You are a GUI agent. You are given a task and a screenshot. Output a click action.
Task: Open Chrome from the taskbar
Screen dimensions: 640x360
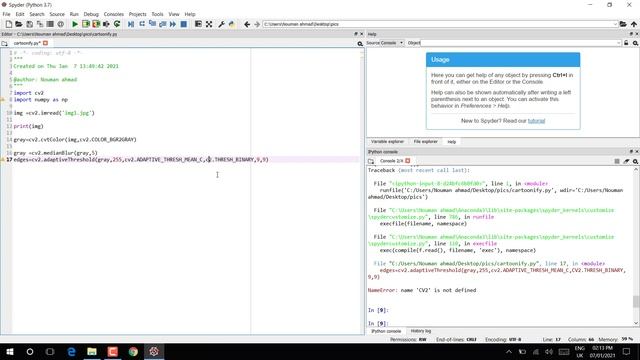coord(133,351)
